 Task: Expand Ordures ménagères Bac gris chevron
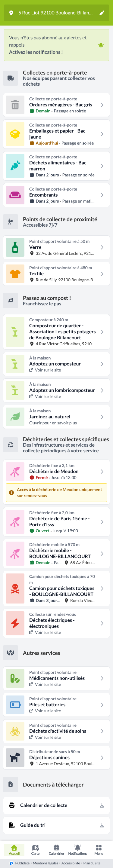point(102,105)
